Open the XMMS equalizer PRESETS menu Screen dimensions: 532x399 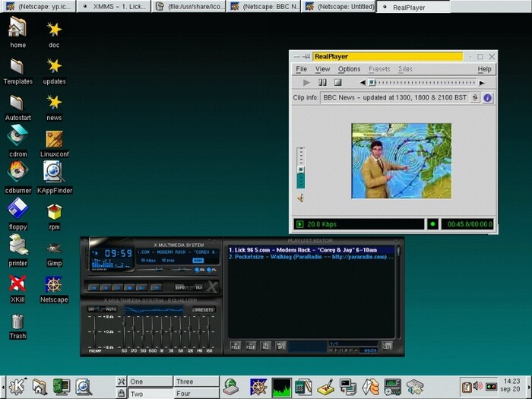204,310
